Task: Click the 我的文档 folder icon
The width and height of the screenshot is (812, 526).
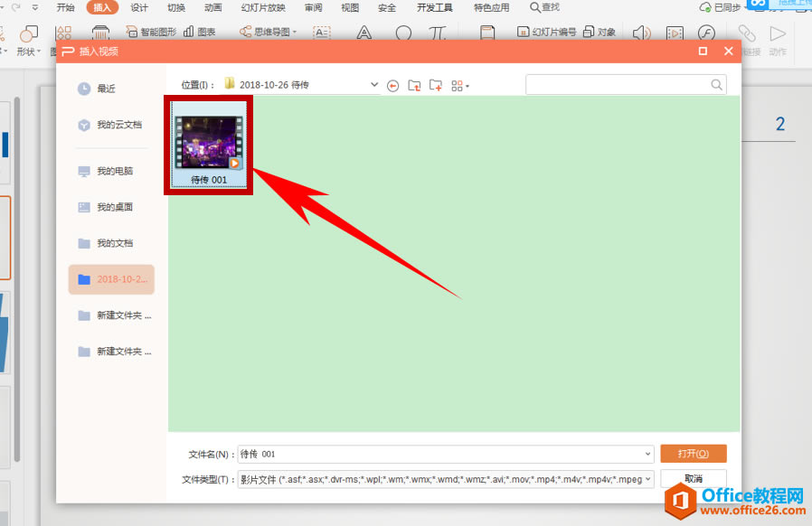Action: click(84, 243)
